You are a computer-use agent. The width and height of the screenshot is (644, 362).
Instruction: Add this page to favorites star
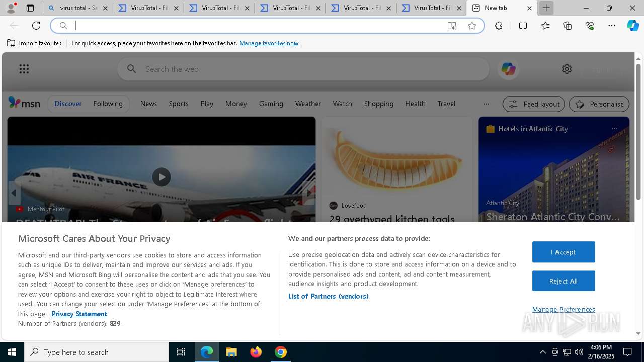[472, 26]
